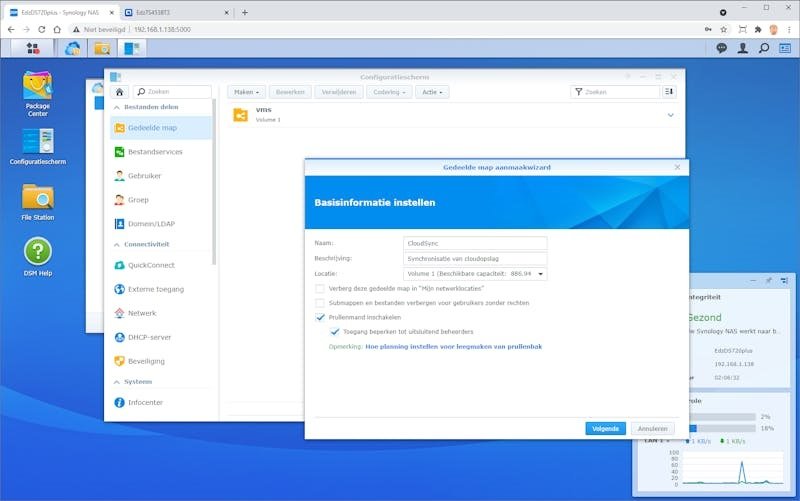Open Infocenter in the sidebar
Image resolution: width=800 pixels, height=501 pixels.
pos(161,403)
